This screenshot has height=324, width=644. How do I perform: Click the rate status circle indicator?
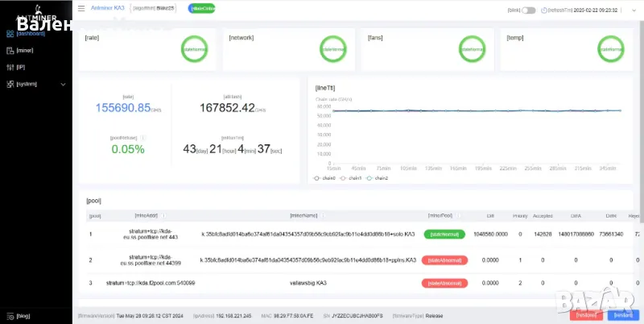[x=194, y=50]
